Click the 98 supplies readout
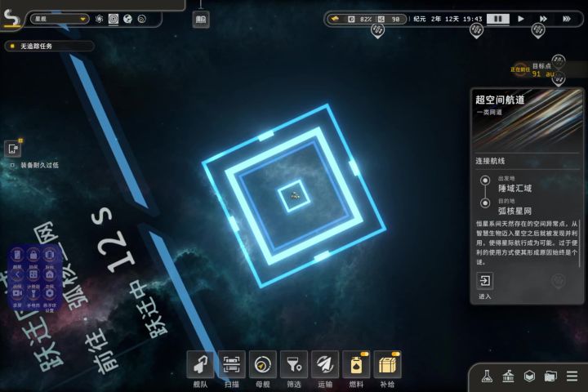Image resolution: width=588 pixels, height=392 pixels. [x=390, y=19]
